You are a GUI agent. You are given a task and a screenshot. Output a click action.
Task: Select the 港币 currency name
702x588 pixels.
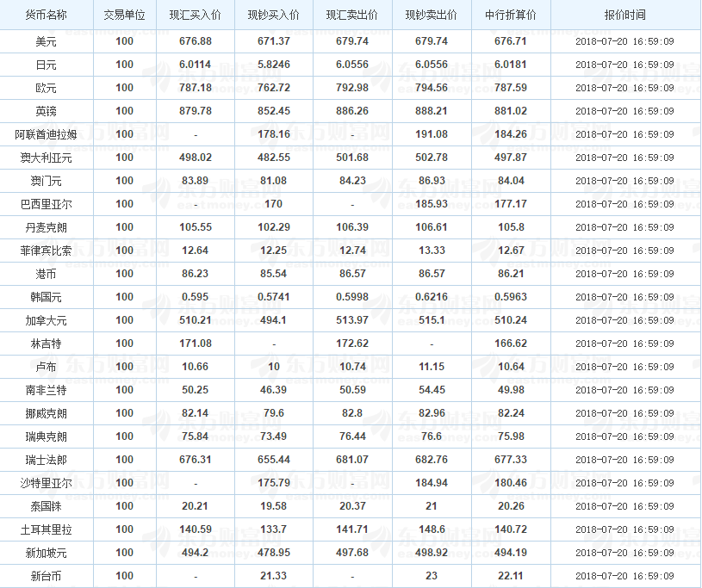coord(47,275)
